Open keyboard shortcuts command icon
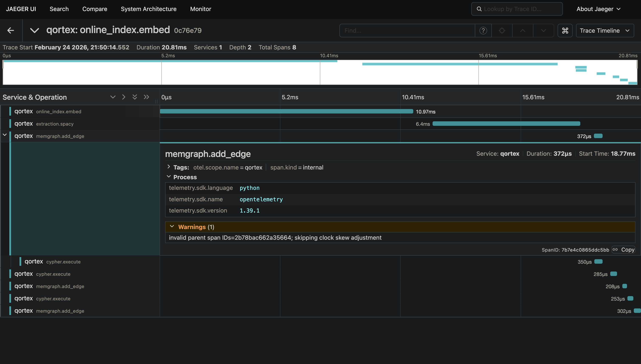The image size is (641, 364). click(x=565, y=31)
